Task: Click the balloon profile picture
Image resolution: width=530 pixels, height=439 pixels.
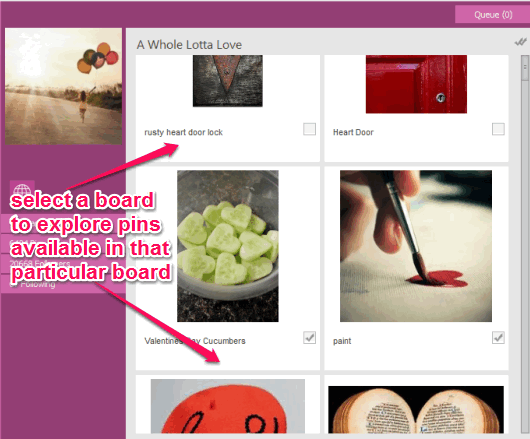Action: [64, 86]
